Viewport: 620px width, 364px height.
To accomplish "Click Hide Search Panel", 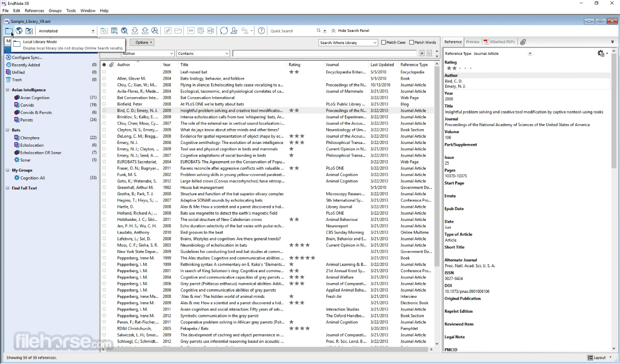I will pos(350,31).
